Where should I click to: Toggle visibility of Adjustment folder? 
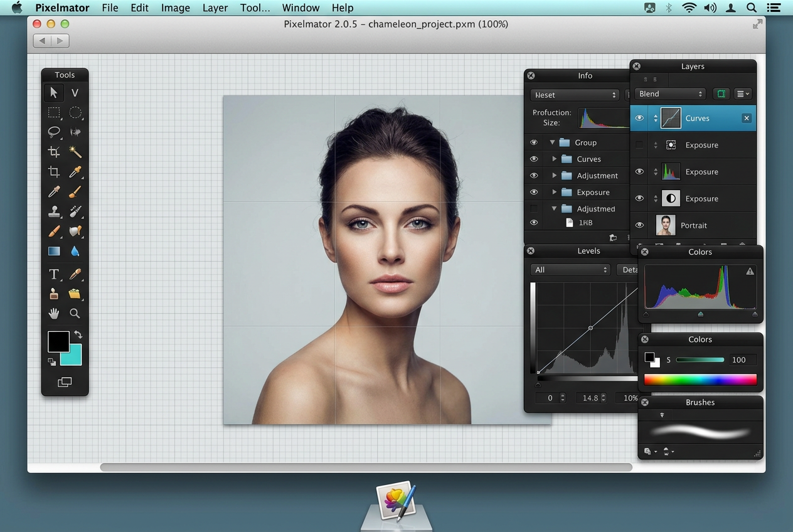click(x=534, y=176)
